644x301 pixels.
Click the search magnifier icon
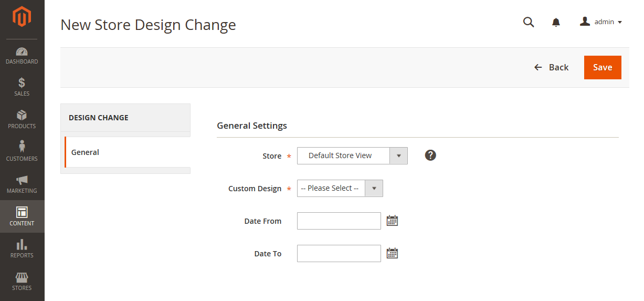click(529, 22)
